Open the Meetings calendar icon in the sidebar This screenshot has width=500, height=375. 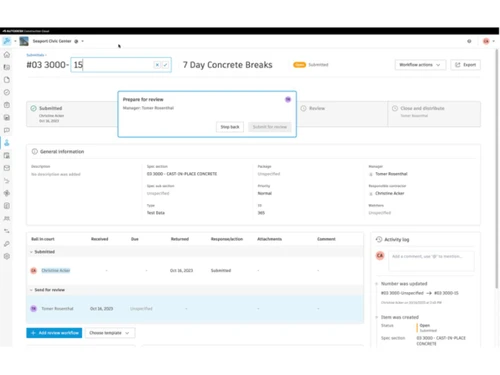click(7, 156)
